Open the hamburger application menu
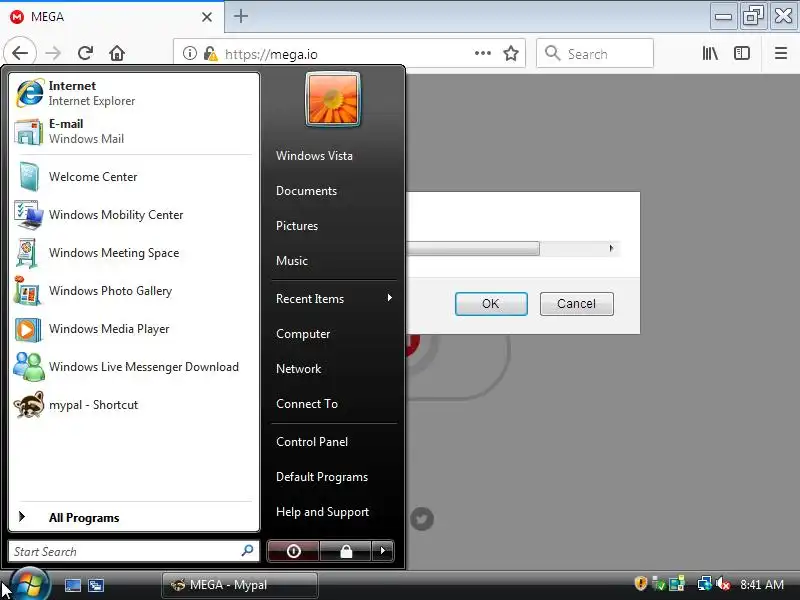Screen dimensions: 800x600 point(781,53)
